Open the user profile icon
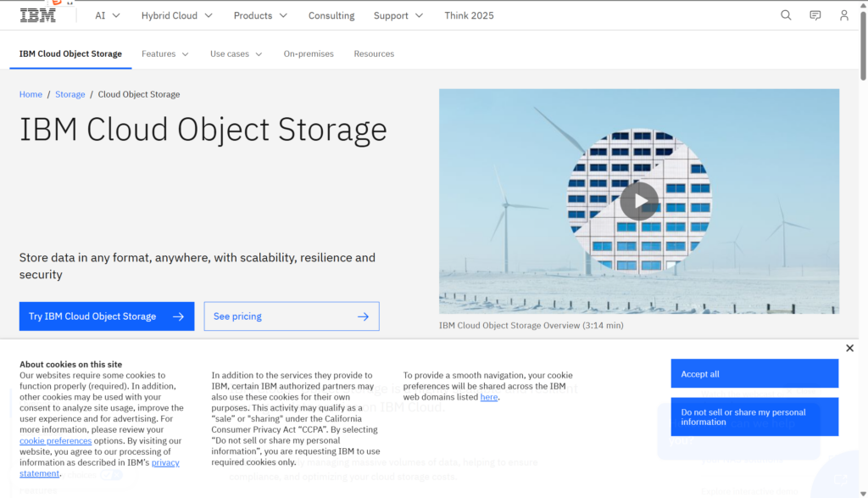 pos(843,15)
